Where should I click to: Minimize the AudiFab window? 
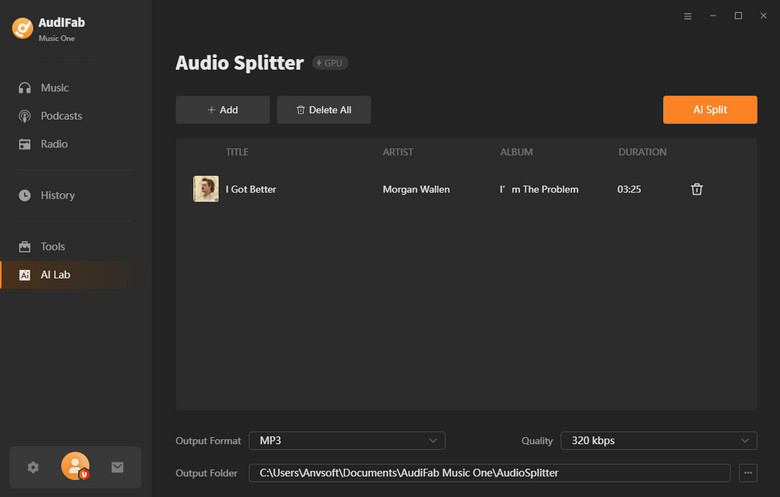[x=713, y=16]
